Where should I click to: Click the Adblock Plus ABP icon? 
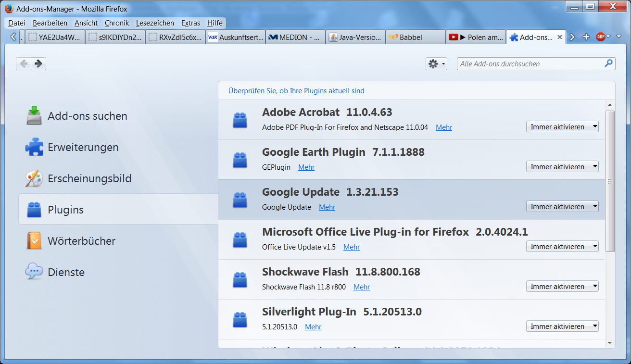click(x=600, y=37)
